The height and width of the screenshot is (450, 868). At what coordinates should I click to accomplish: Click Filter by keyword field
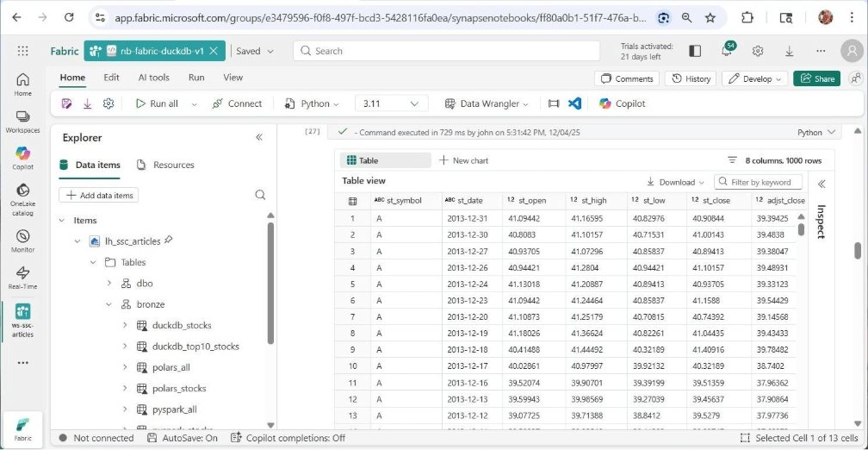coord(759,182)
